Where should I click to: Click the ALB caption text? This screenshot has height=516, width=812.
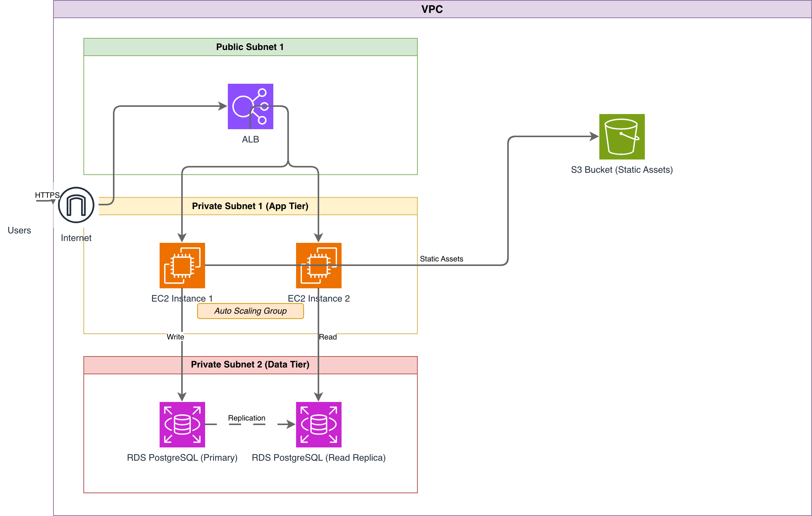point(251,139)
